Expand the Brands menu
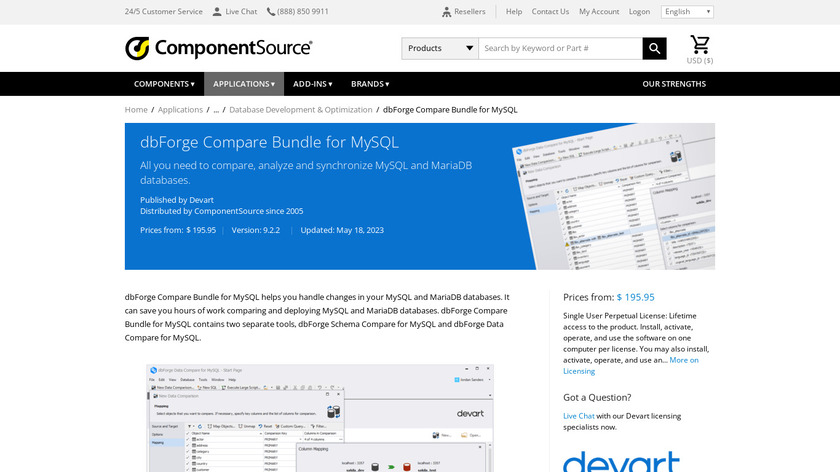Image resolution: width=840 pixels, height=472 pixels. coord(370,84)
